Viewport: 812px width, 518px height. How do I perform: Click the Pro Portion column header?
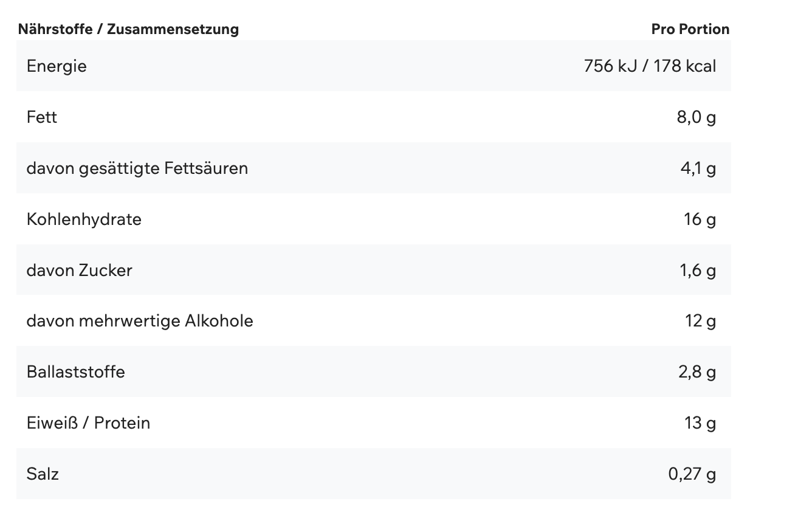(x=690, y=29)
